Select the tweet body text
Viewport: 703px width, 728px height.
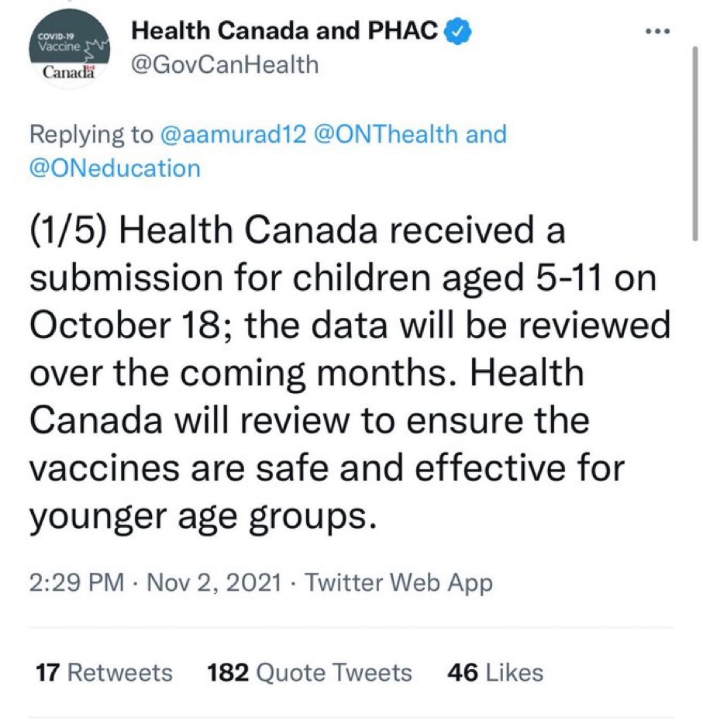pos(349,372)
